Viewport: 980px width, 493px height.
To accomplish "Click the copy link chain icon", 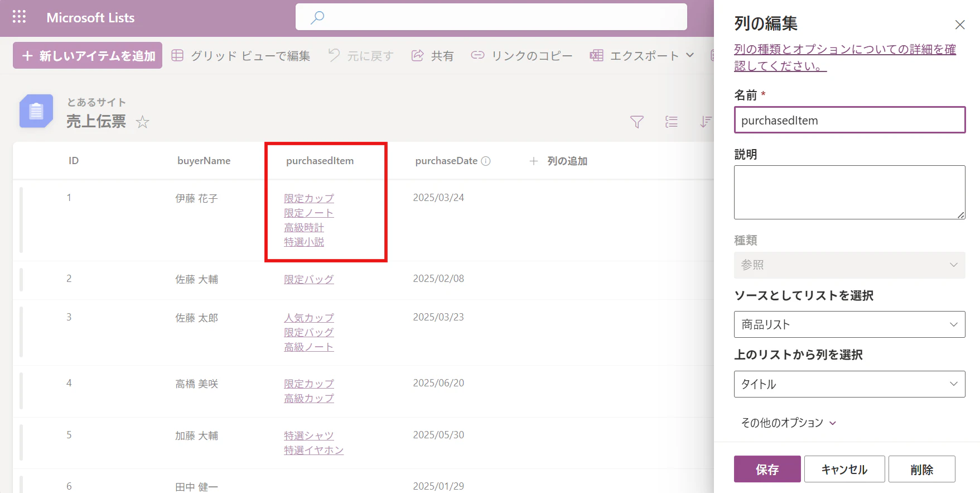I will 477,55.
